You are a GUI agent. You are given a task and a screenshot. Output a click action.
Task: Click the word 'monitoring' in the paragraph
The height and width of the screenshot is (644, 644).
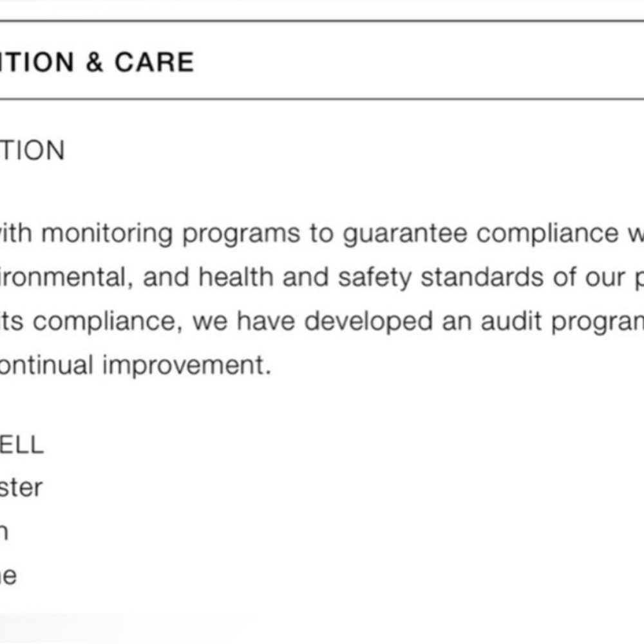108,233
